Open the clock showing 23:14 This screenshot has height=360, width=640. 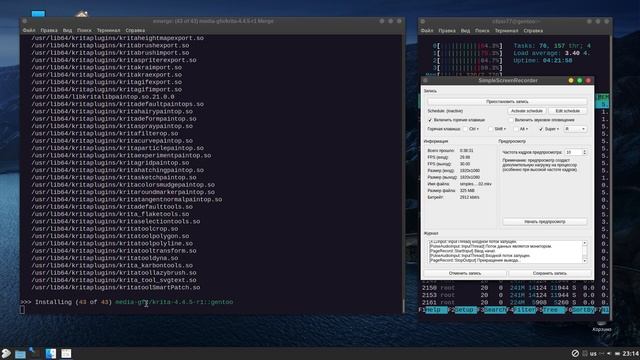coord(631,353)
